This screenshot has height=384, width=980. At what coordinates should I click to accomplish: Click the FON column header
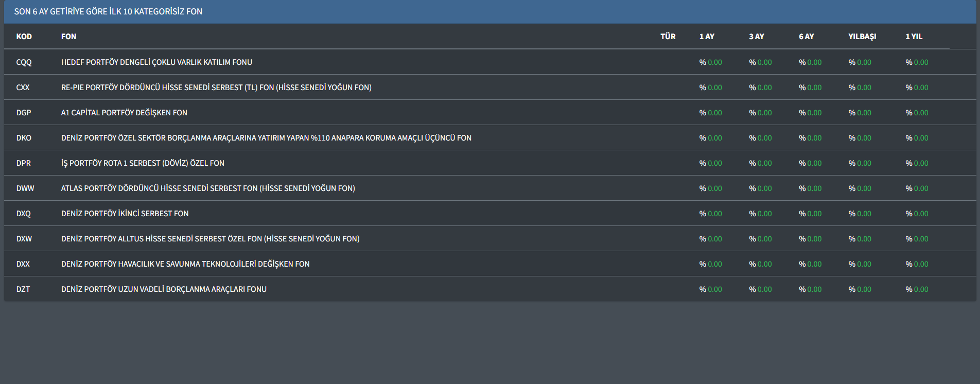(68, 37)
